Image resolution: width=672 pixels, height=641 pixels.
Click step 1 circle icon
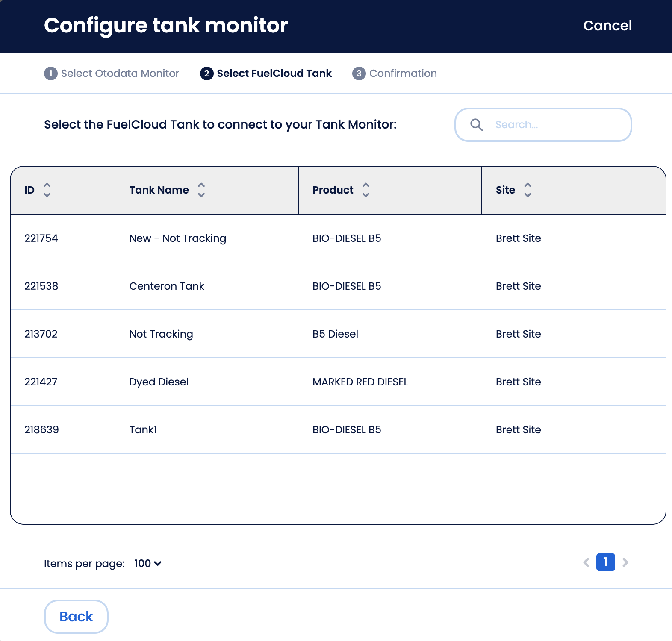(x=51, y=74)
